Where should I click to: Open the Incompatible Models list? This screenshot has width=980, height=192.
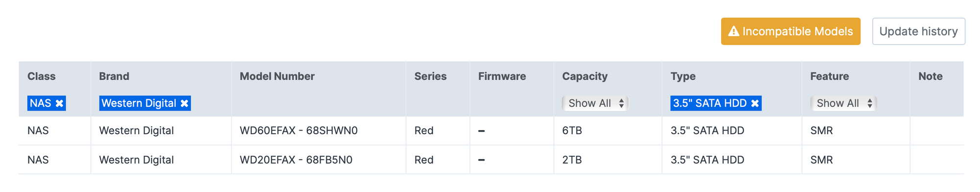pyautogui.click(x=791, y=31)
